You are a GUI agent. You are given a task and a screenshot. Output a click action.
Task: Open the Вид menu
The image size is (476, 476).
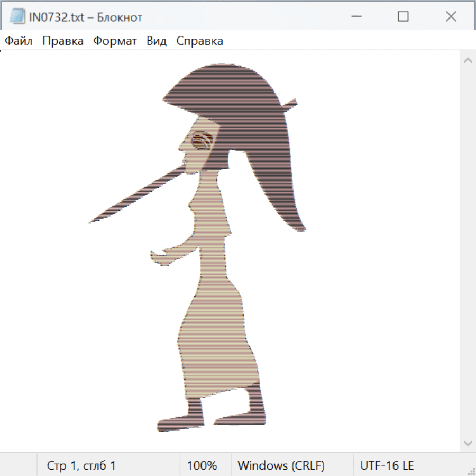click(x=157, y=41)
